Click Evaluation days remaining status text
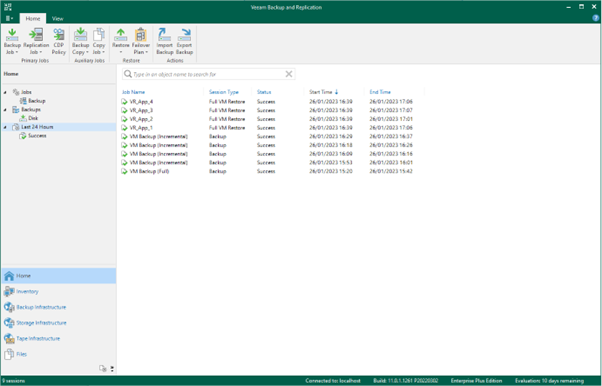 [x=549, y=381]
